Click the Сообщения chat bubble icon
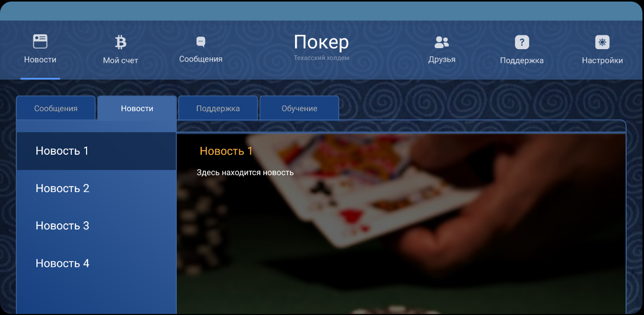This screenshot has height=315, width=644. coord(201,42)
